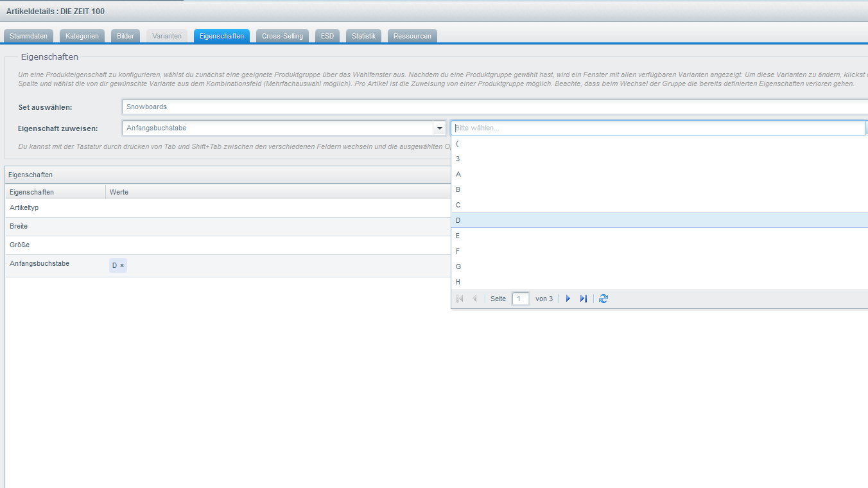Select highlighted option D in the list
Viewport: 868px width, 488px height.
coord(659,220)
